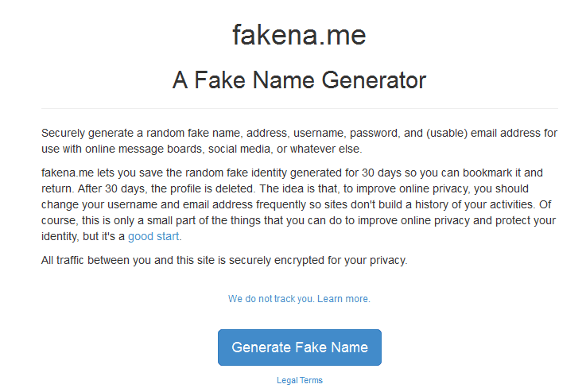Open the "We do not track you" link
This screenshot has width=586, height=392.
[x=271, y=299]
